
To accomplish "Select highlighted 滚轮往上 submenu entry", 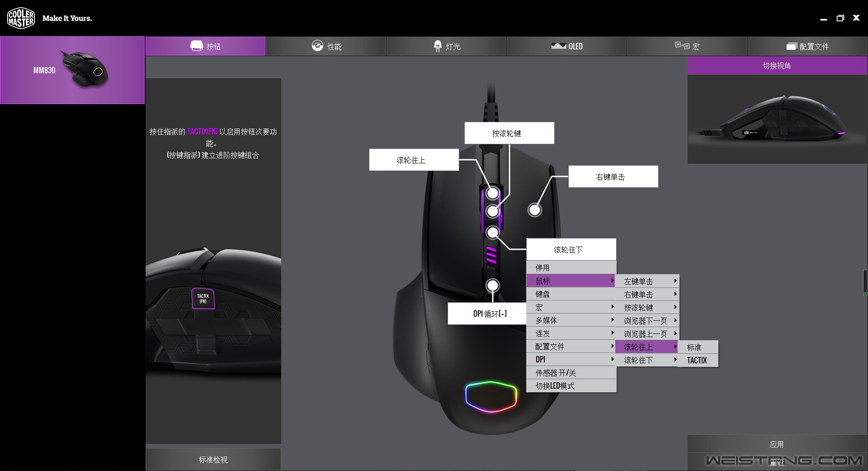I will coord(647,347).
